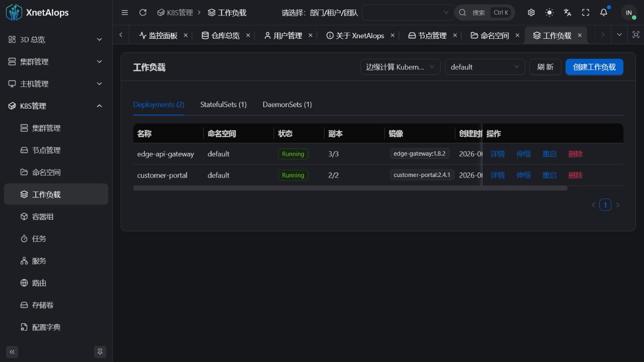Open 节点管理 in the sidebar
This screenshot has height=362, width=644.
56,150
